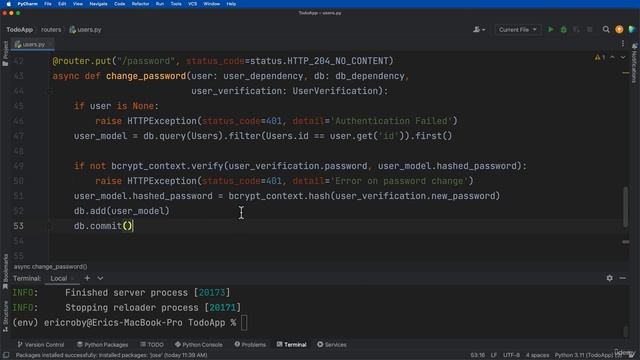Open the File menu
The height and width of the screenshot is (360, 640).
pos(48,4)
